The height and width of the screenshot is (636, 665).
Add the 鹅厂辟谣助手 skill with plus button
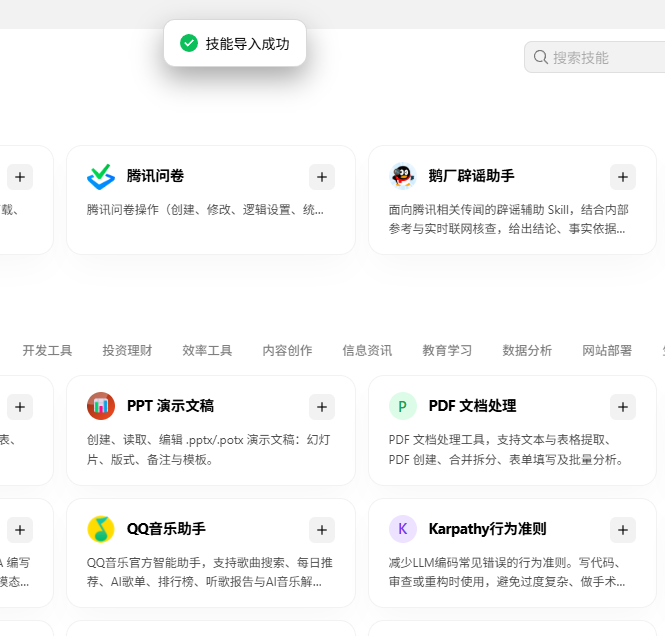click(x=623, y=177)
